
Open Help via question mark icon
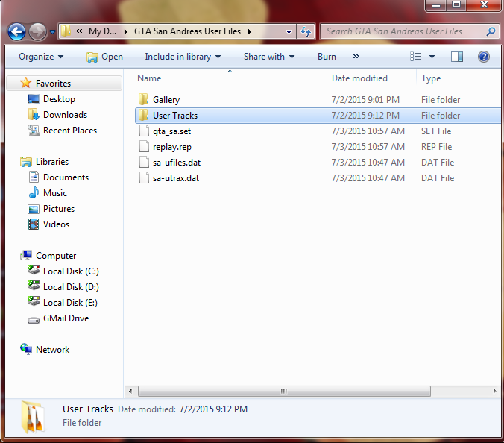point(483,57)
